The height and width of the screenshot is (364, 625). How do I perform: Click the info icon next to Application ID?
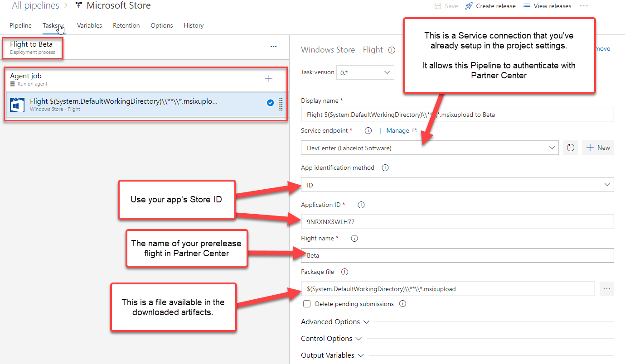point(361,205)
